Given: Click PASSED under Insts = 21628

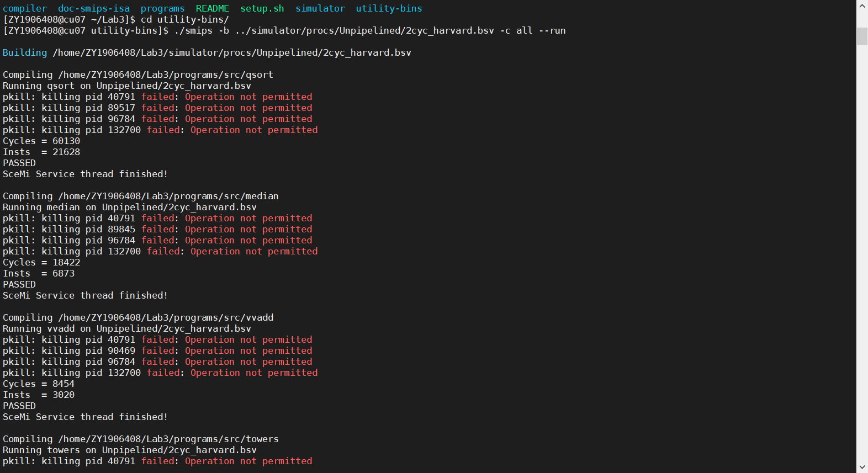Looking at the screenshot, I should (19, 163).
